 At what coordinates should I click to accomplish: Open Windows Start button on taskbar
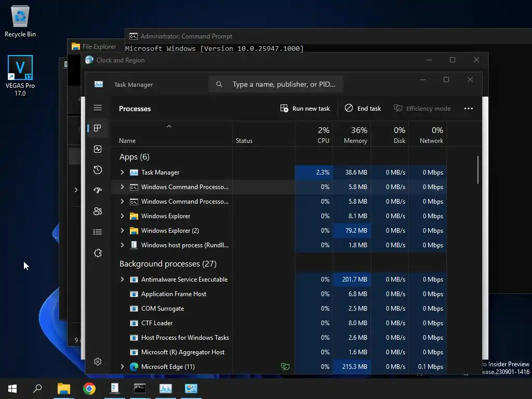[x=12, y=389]
